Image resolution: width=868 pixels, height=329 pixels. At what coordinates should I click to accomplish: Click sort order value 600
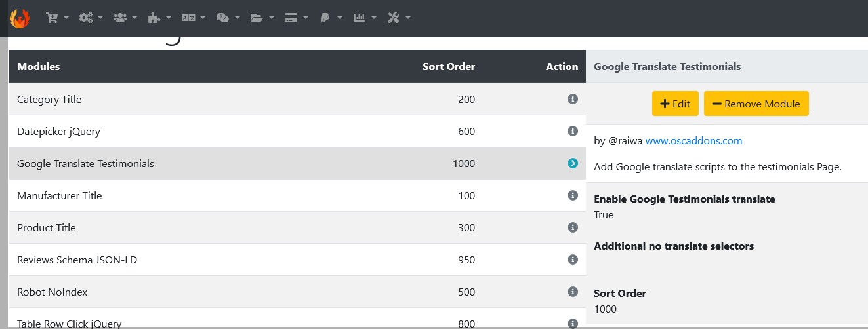[x=466, y=132]
